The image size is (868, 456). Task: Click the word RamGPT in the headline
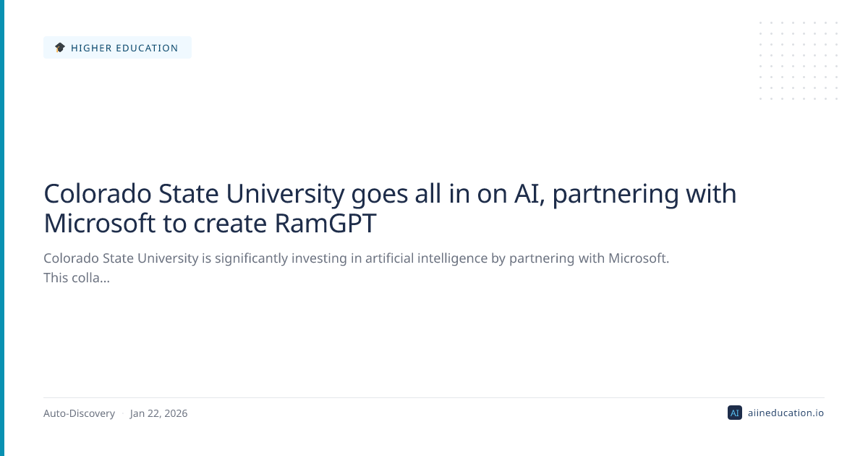point(325,224)
